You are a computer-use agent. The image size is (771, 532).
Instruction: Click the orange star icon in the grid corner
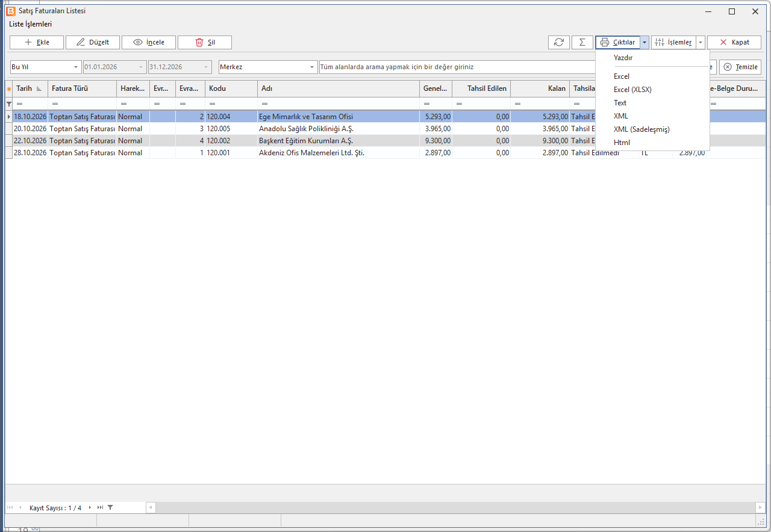tap(8, 89)
